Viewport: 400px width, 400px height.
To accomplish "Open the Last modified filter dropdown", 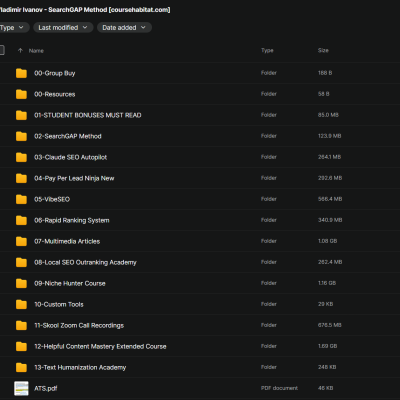I will tap(63, 28).
